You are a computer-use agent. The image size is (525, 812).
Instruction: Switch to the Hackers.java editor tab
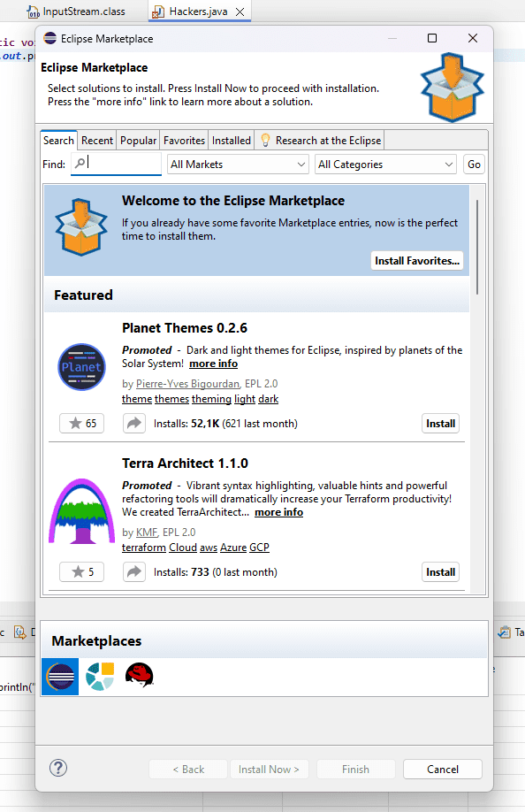[199, 11]
